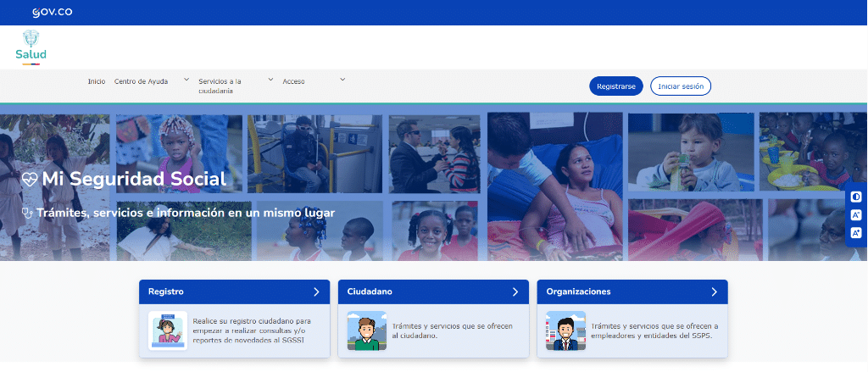Click description 'Realice su registro ciudadano para'
This screenshot has width=868, height=372.
(x=252, y=321)
